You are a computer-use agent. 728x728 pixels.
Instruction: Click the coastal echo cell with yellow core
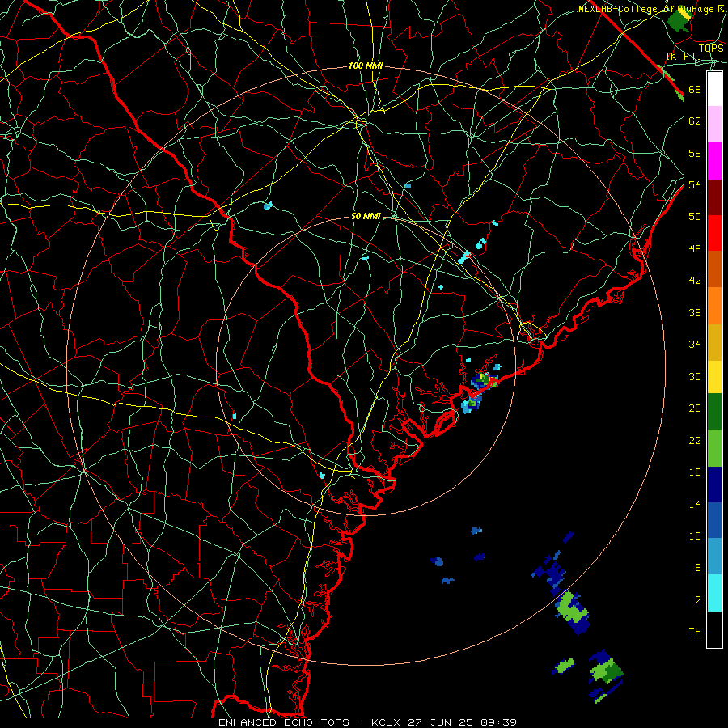(485, 380)
